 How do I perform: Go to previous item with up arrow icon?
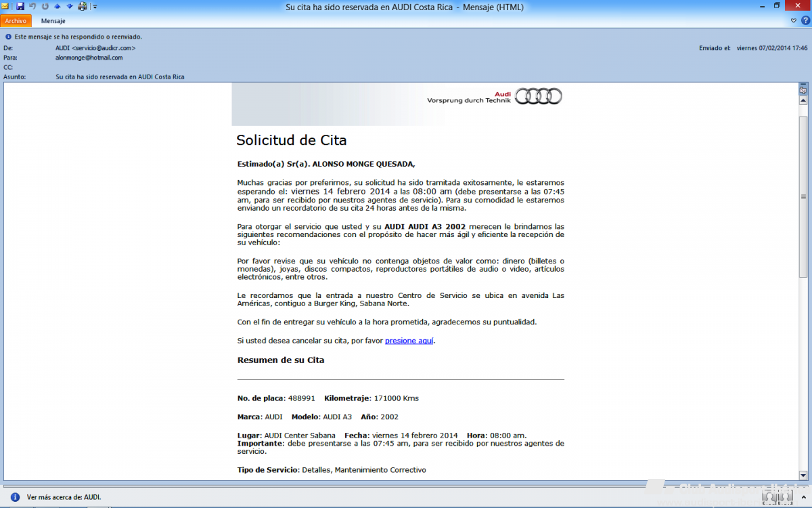point(58,6)
